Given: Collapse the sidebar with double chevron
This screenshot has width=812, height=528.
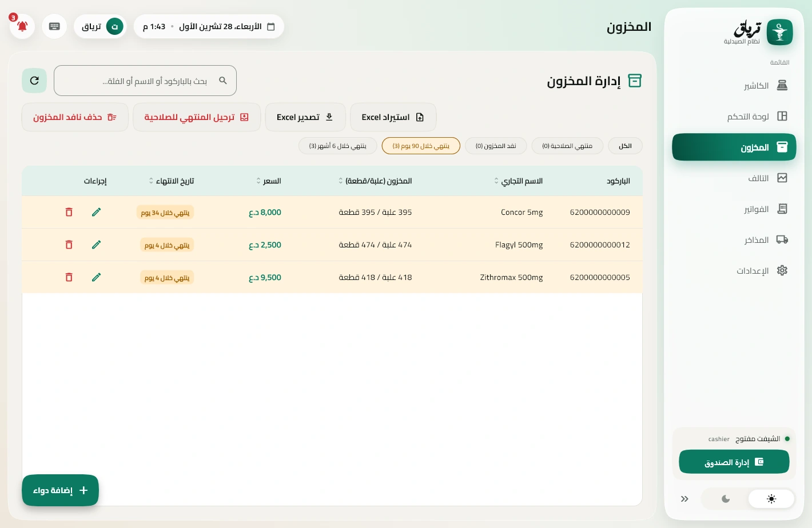Looking at the screenshot, I should (684, 499).
